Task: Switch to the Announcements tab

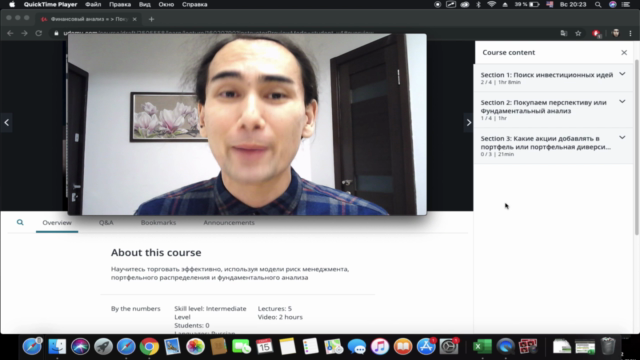Action: pos(229,222)
